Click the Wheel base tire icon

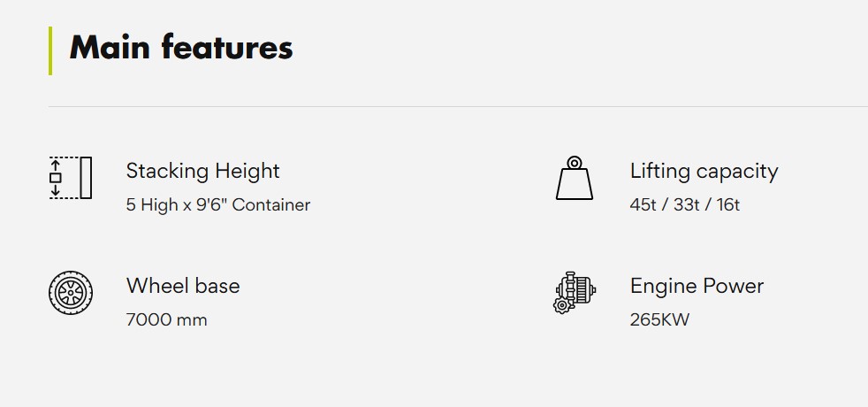point(70,293)
